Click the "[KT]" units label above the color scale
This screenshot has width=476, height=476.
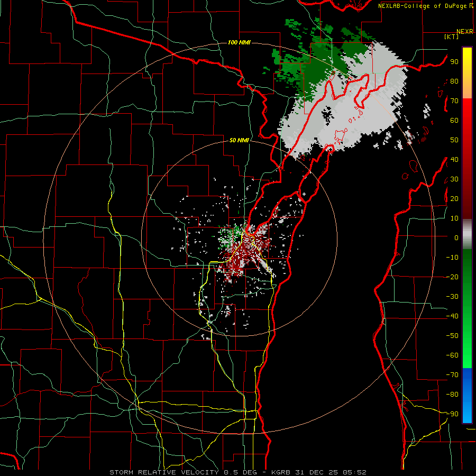pyautogui.click(x=451, y=36)
